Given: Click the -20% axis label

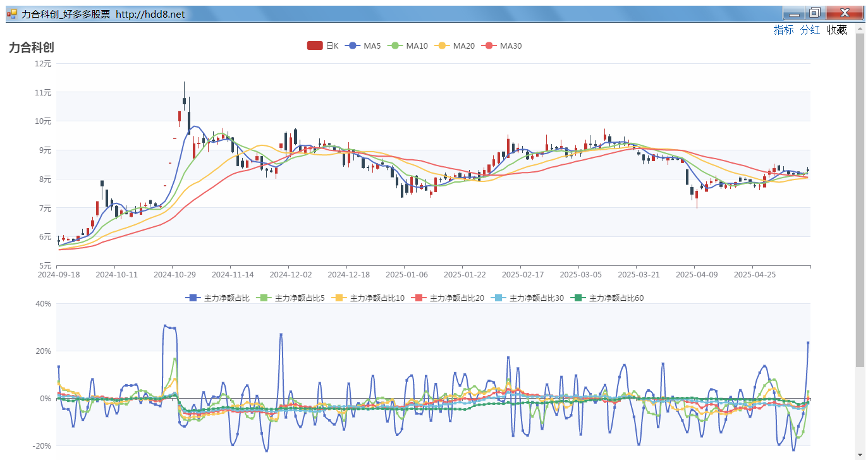Looking at the screenshot, I should click(42, 445).
